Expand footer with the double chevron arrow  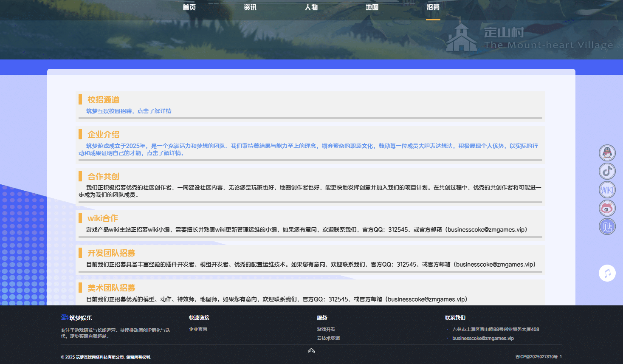[x=311, y=350]
